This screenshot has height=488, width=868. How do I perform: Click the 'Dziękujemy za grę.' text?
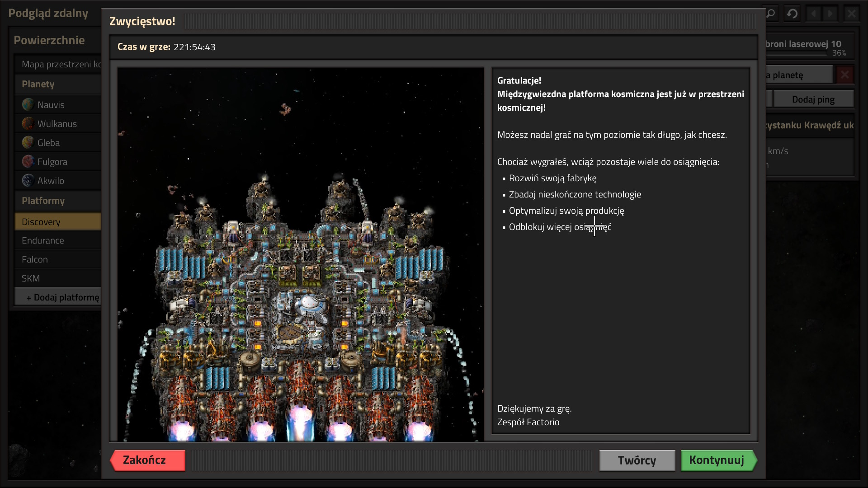[534, 408]
